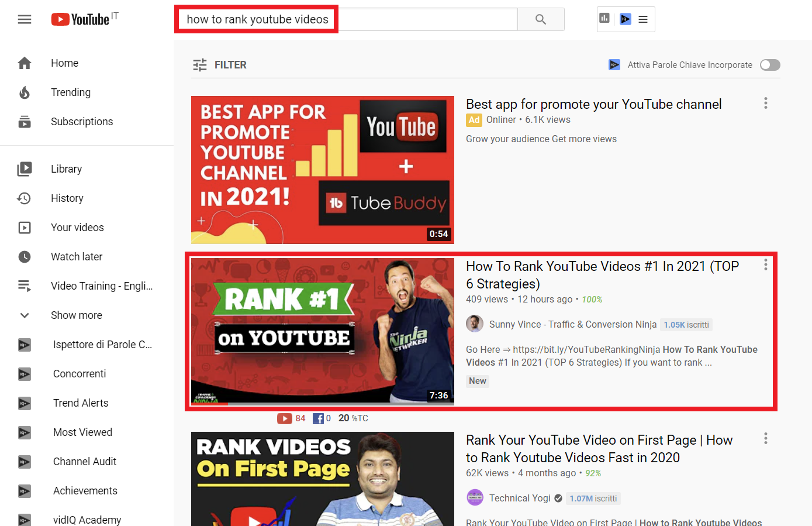
Task: Click the watch progress bar under Rank #1 thumbnail
Action: (x=323, y=404)
